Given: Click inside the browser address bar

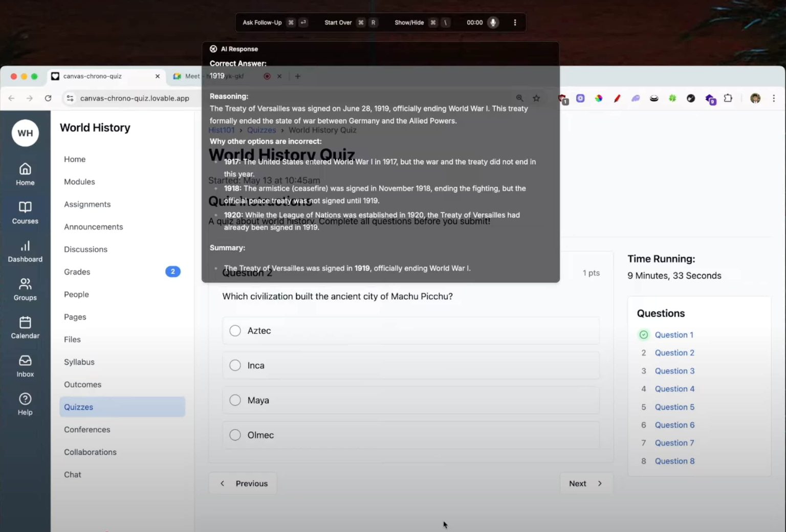Looking at the screenshot, I should [x=135, y=98].
